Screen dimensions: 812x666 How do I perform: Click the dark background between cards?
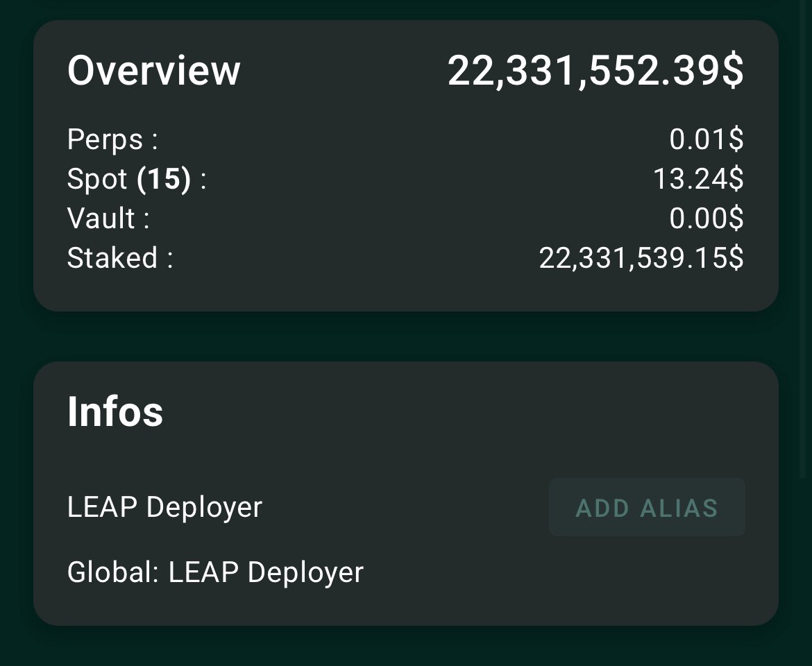coord(406,336)
